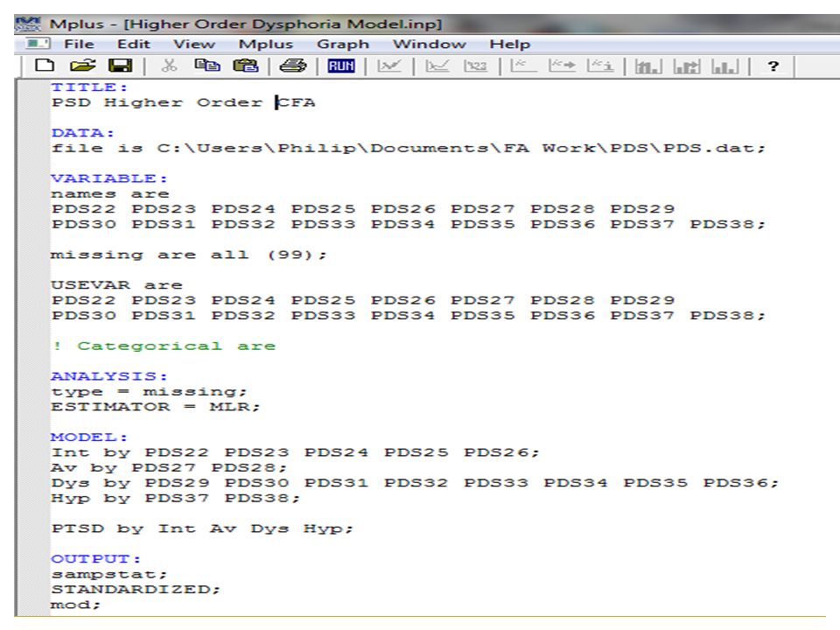Click the 'sampstat;' output line
Screen dimensions: 840x630
[x=109, y=574]
